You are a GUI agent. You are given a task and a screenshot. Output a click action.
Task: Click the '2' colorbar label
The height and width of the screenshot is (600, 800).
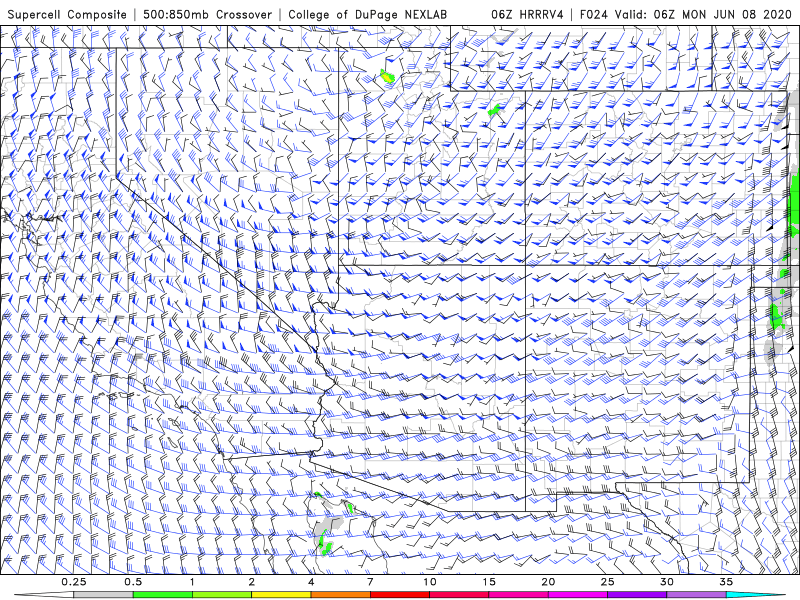252,582
